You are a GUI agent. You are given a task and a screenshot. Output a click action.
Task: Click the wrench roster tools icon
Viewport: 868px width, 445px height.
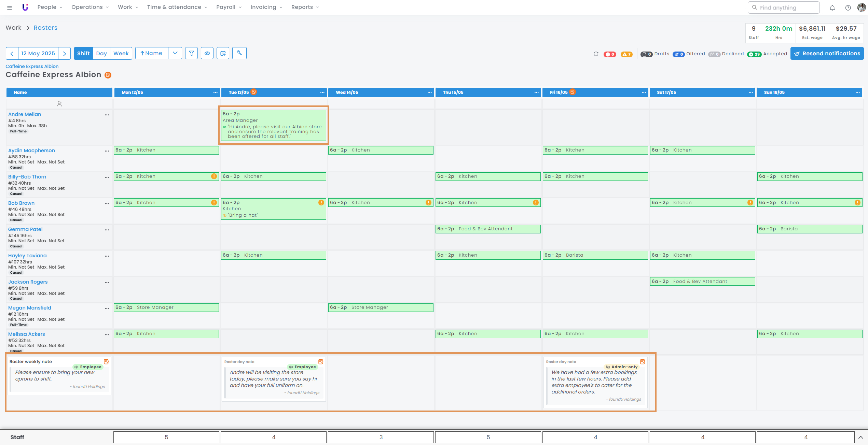pyautogui.click(x=239, y=53)
